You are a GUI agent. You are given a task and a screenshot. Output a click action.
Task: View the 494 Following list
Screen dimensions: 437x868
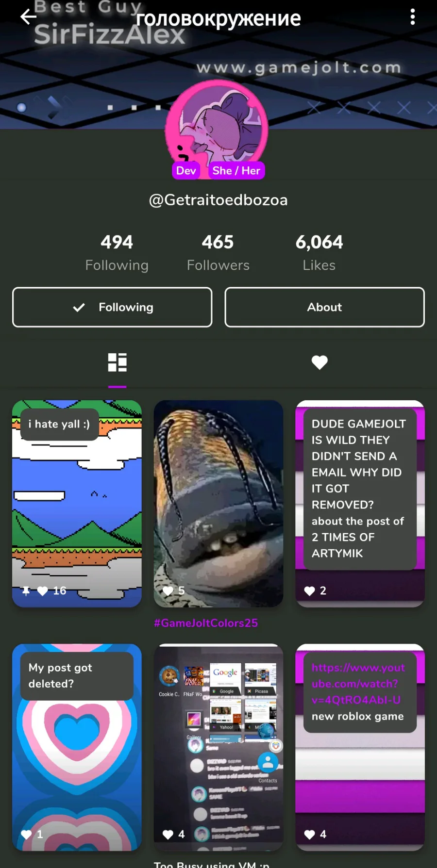coord(117,252)
